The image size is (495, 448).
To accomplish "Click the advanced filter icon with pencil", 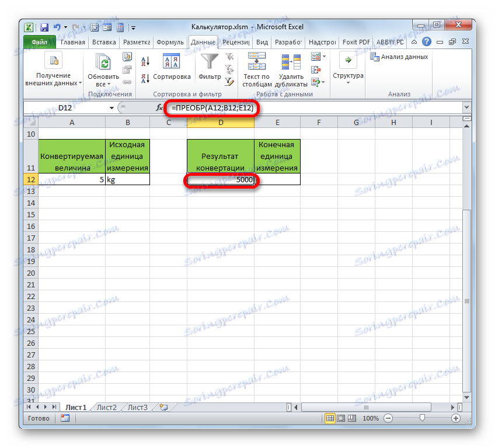I will pos(229,82).
